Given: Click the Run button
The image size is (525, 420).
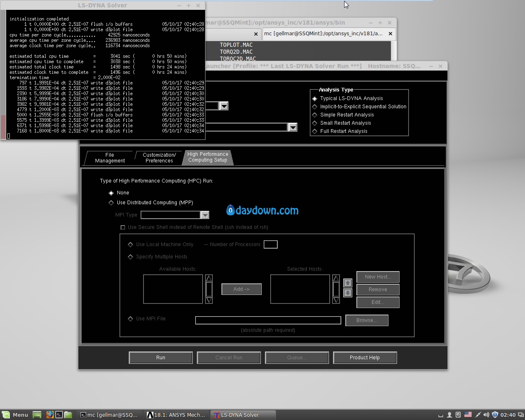Looking at the screenshot, I should click(x=161, y=358).
